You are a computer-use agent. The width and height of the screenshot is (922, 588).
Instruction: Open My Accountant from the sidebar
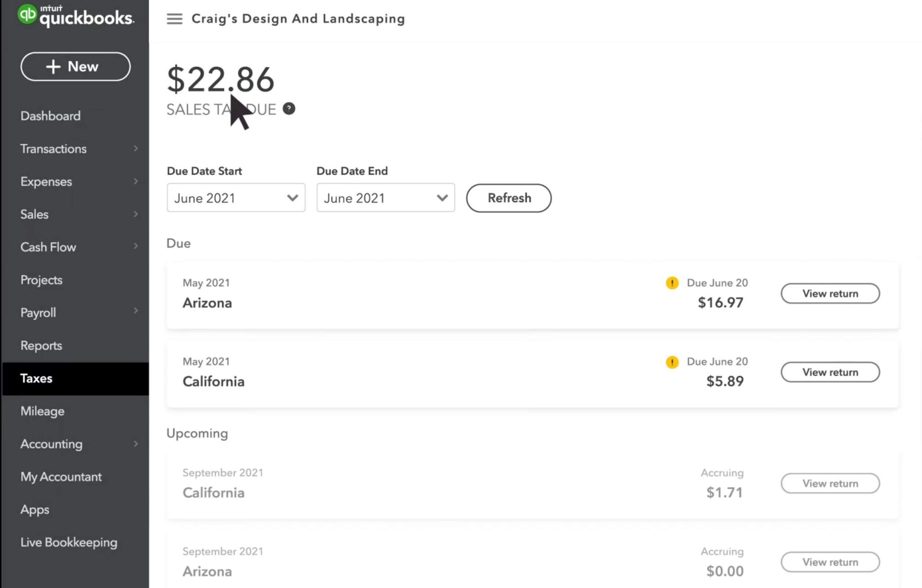coord(61,477)
